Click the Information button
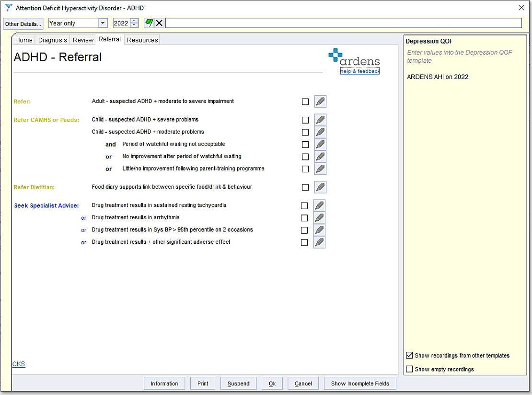 tap(164, 384)
